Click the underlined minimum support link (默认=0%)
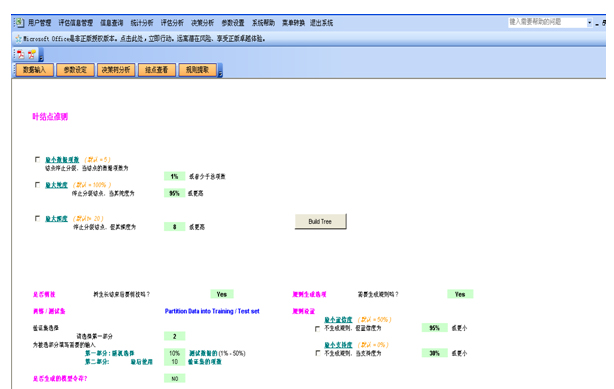614x389 pixels. (x=338, y=345)
